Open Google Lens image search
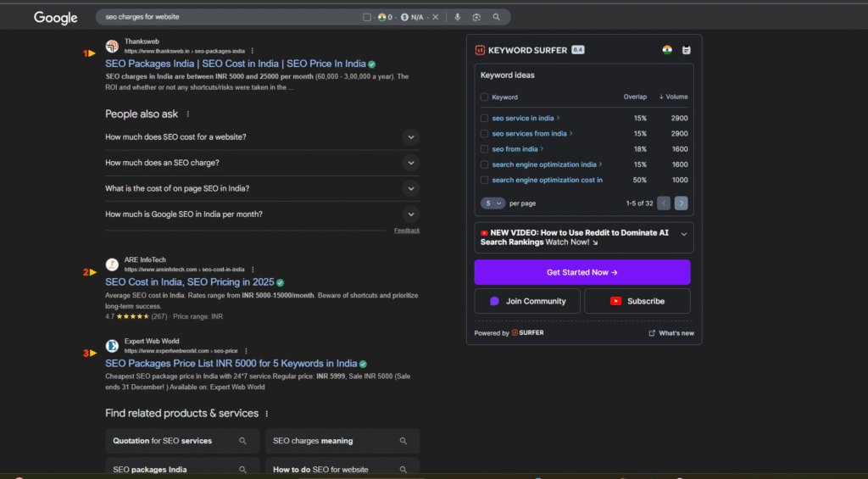Viewport: 868px width, 479px height. click(x=476, y=17)
